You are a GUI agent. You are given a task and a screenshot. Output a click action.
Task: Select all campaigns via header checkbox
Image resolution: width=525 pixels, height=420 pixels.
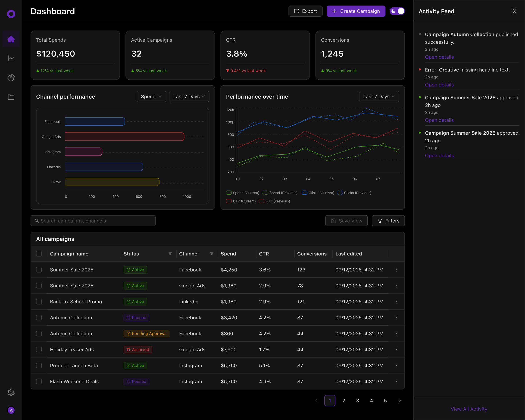[x=39, y=254]
